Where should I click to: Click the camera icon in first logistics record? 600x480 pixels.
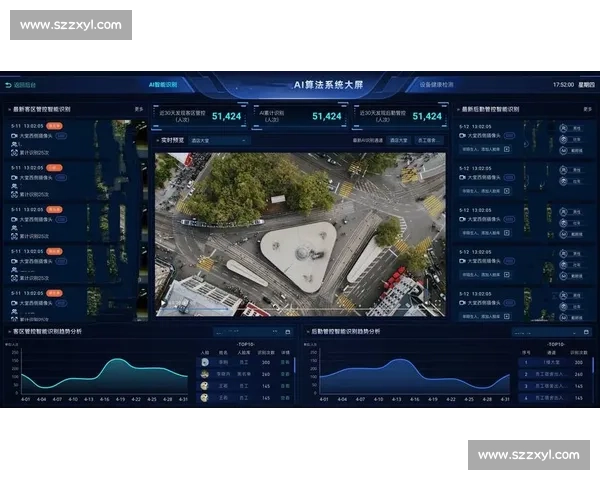[462, 136]
